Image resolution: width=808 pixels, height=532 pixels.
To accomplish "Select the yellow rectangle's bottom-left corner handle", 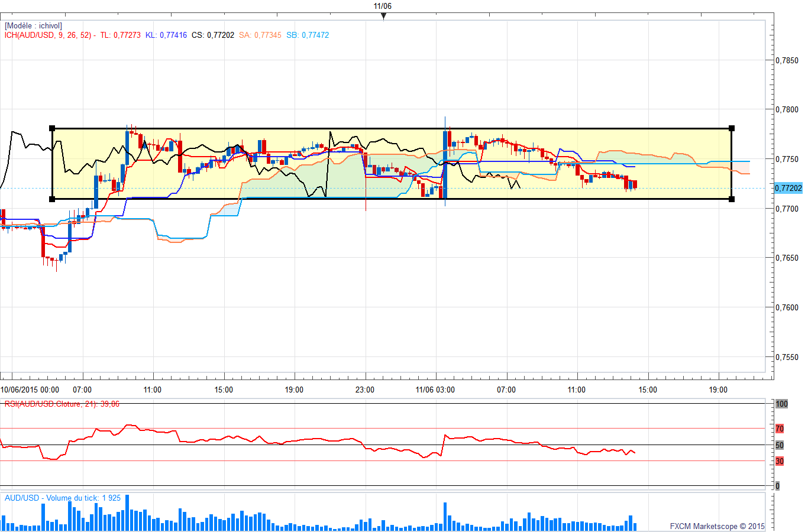I will point(52,199).
